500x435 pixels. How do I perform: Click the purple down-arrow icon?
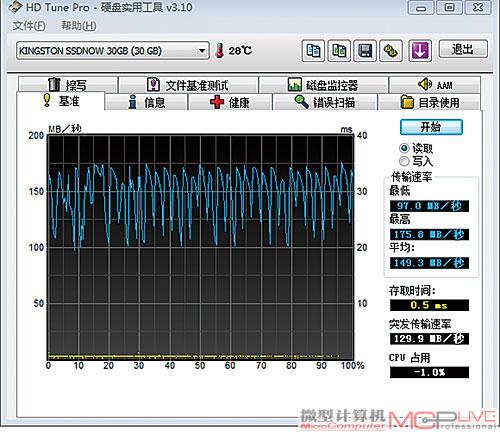pos(420,51)
